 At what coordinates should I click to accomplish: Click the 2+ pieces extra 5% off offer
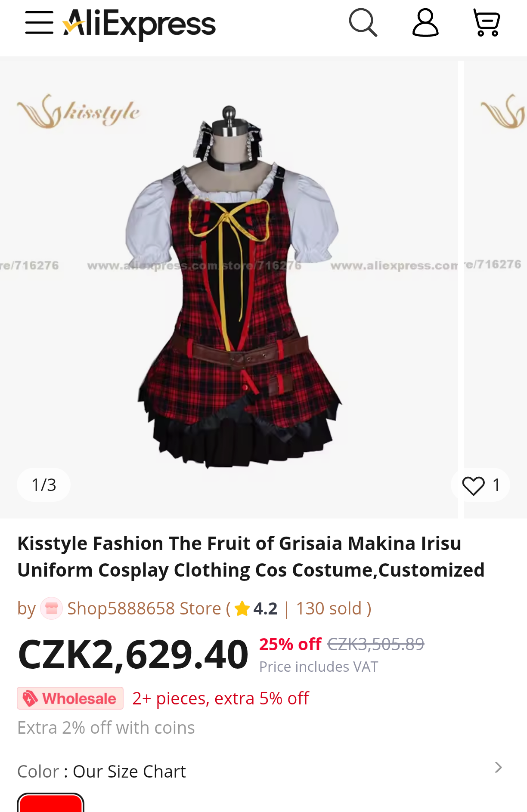click(x=220, y=698)
